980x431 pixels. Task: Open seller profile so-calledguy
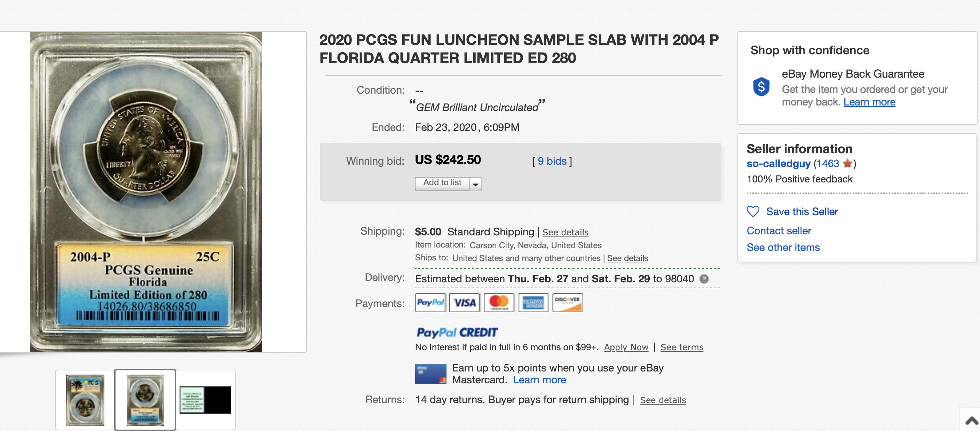[x=778, y=164]
